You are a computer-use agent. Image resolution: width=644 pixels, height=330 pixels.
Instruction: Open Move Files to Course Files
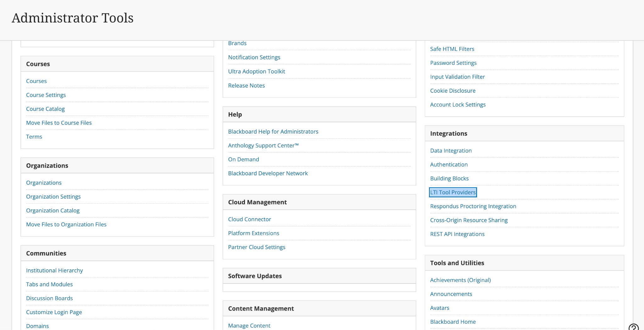tap(59, 123)
